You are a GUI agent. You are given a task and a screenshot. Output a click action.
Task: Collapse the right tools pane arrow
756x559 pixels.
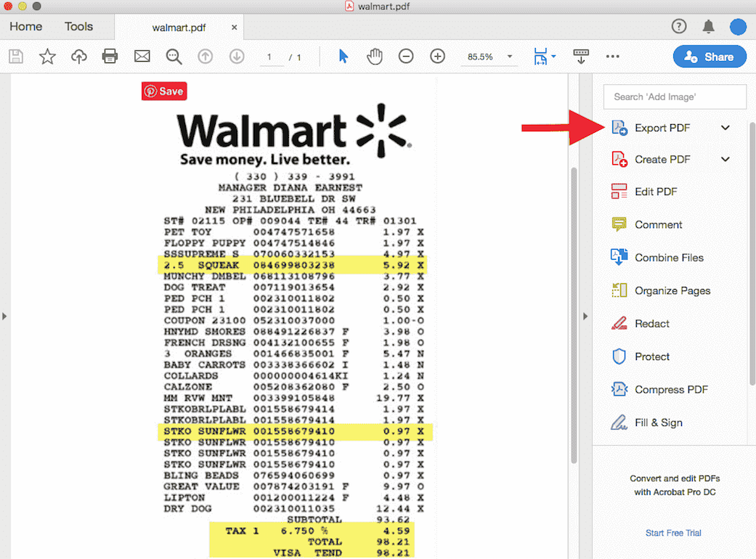[585, 317]
